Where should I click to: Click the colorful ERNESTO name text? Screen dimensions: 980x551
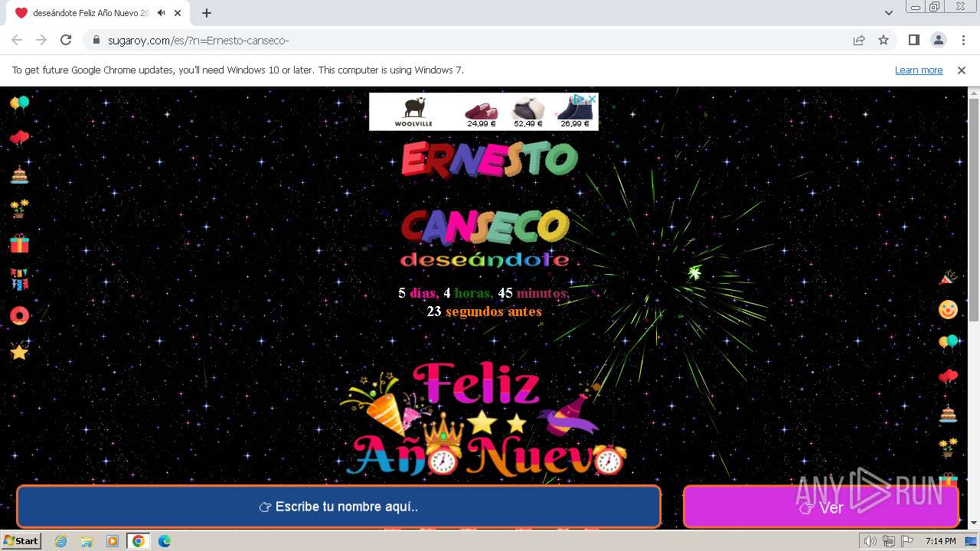[x=489, y=159]
